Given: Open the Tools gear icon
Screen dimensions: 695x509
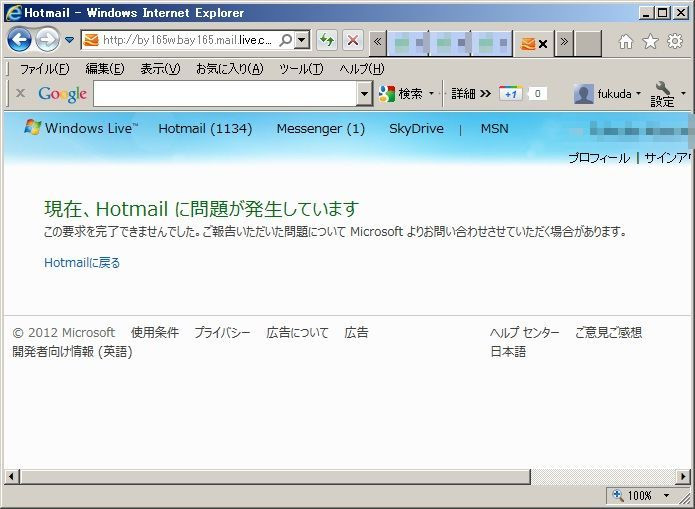Looking at the screenshot, I should (x=675, y=41).
